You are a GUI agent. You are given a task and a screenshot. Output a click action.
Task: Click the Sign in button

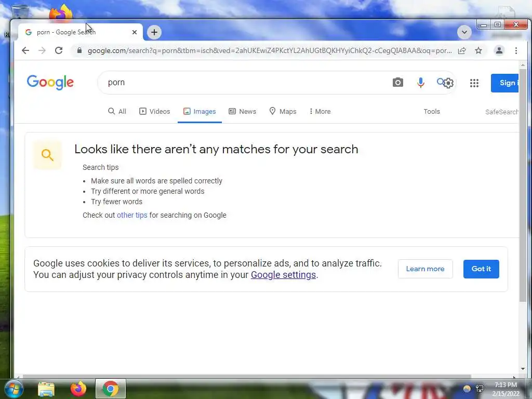[x=504, y=83]
